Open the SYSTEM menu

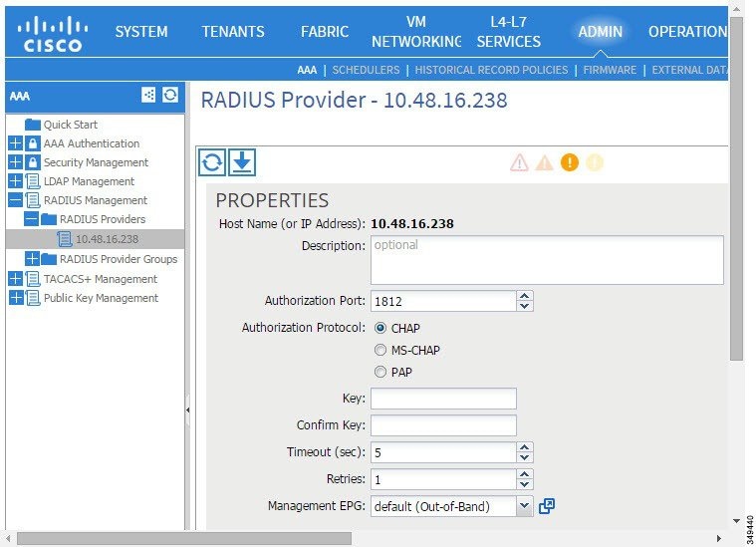pyautogui.click(x=141, y=32)
